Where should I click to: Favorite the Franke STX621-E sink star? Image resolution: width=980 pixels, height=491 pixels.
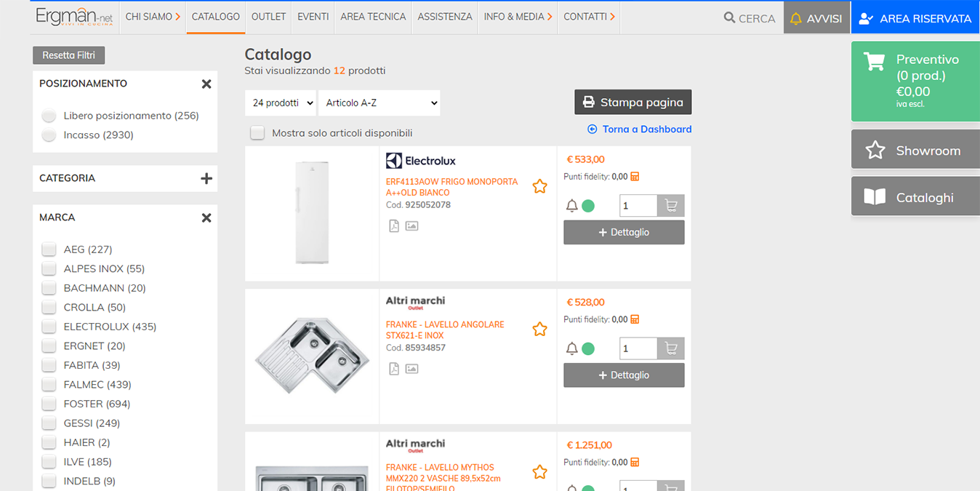539,330
